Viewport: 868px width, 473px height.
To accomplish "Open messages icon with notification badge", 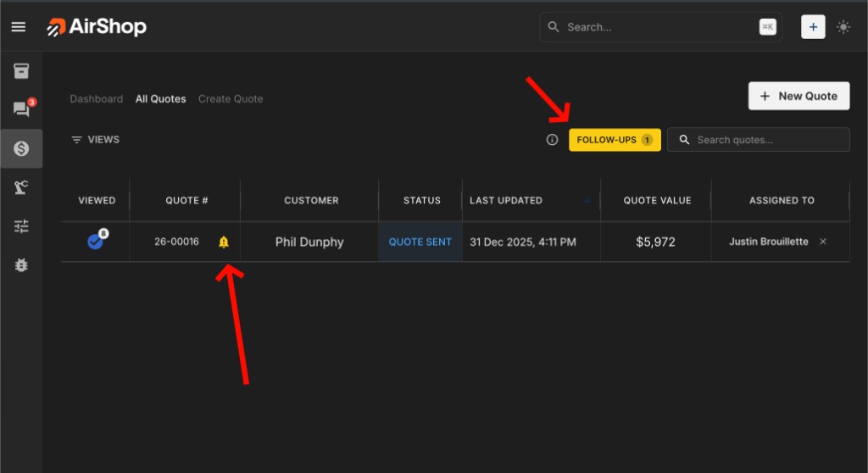I will pyautogui.click(x=21, y=109).
